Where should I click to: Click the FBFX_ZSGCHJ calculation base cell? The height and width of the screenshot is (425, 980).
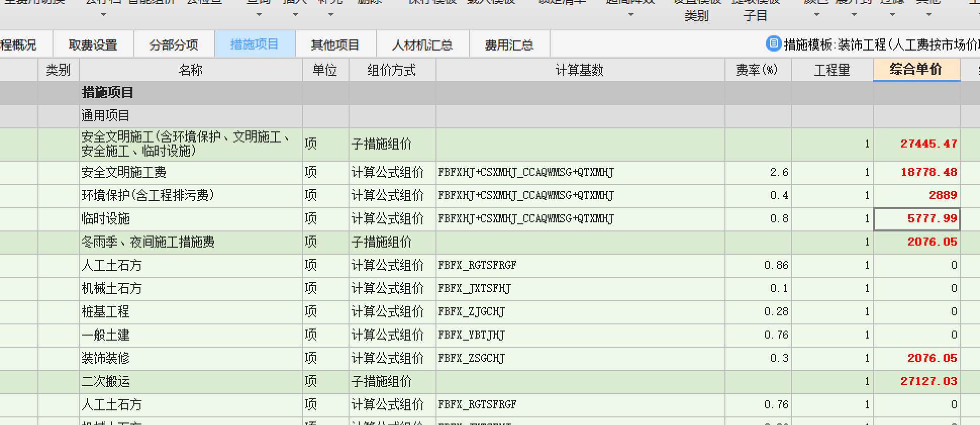click(x=580, y=358)
